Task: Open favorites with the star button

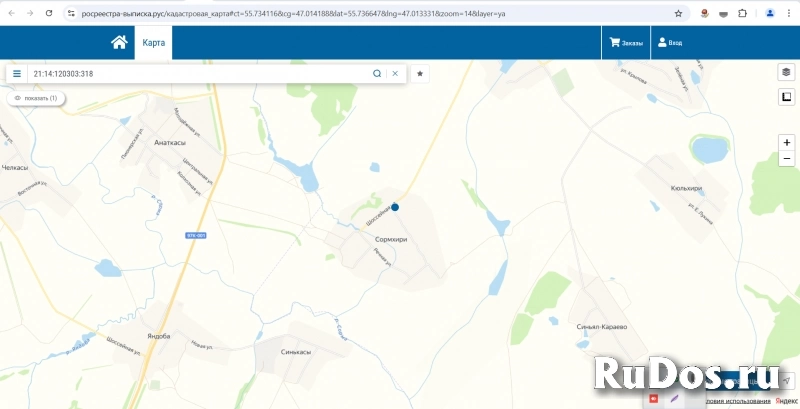Action: tap(420, 74)
